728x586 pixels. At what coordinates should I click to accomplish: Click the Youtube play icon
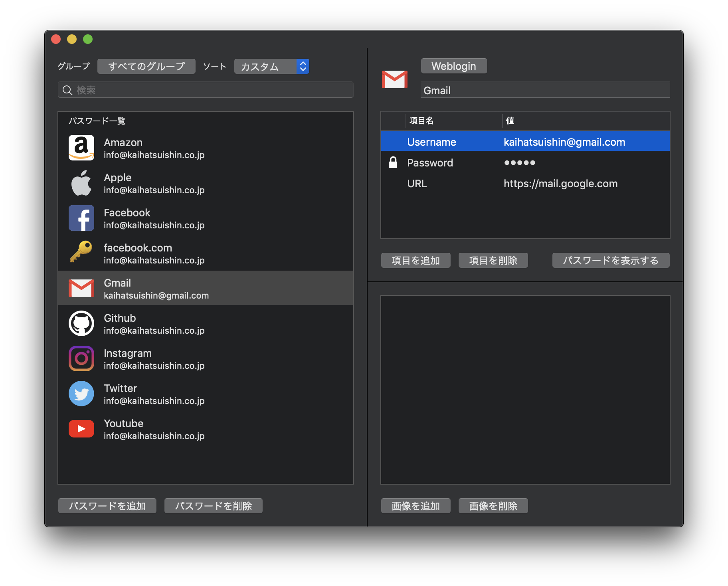click(81, 429)
